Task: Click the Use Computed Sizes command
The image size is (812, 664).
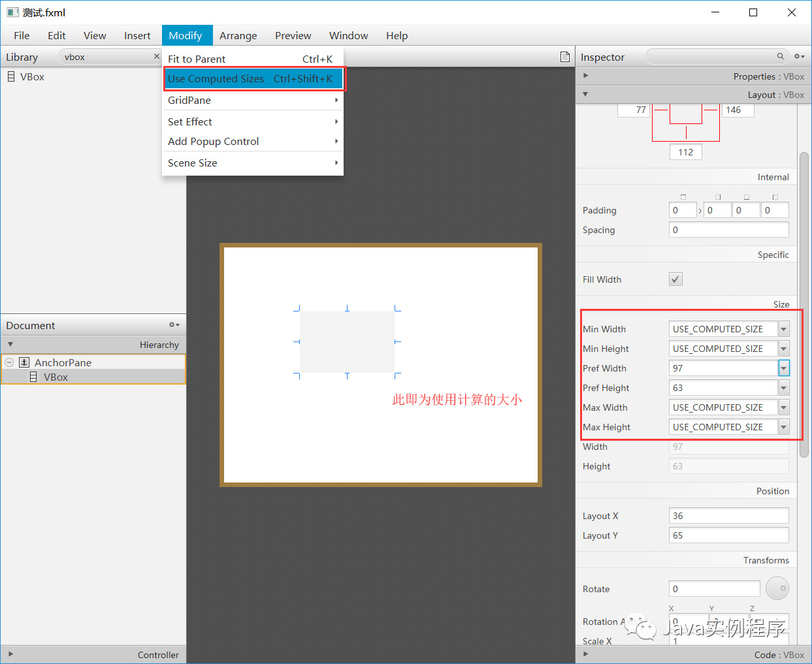Action: point(216,78)
